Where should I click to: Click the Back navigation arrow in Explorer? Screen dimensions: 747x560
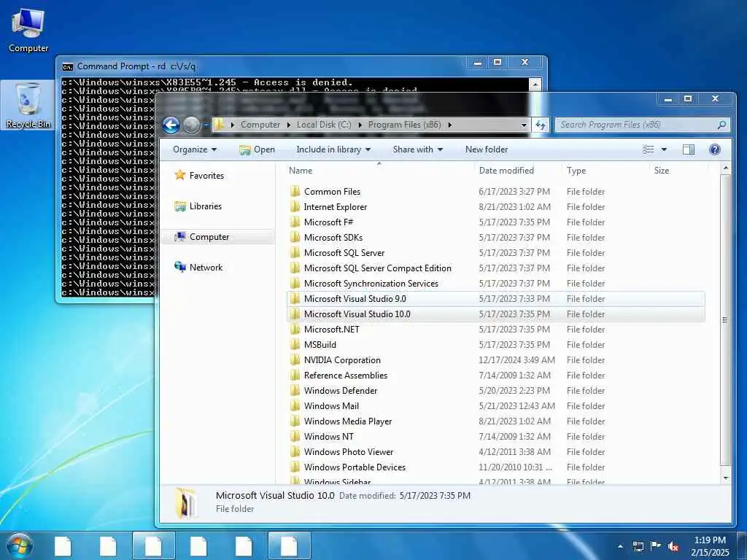click(171, 125)
